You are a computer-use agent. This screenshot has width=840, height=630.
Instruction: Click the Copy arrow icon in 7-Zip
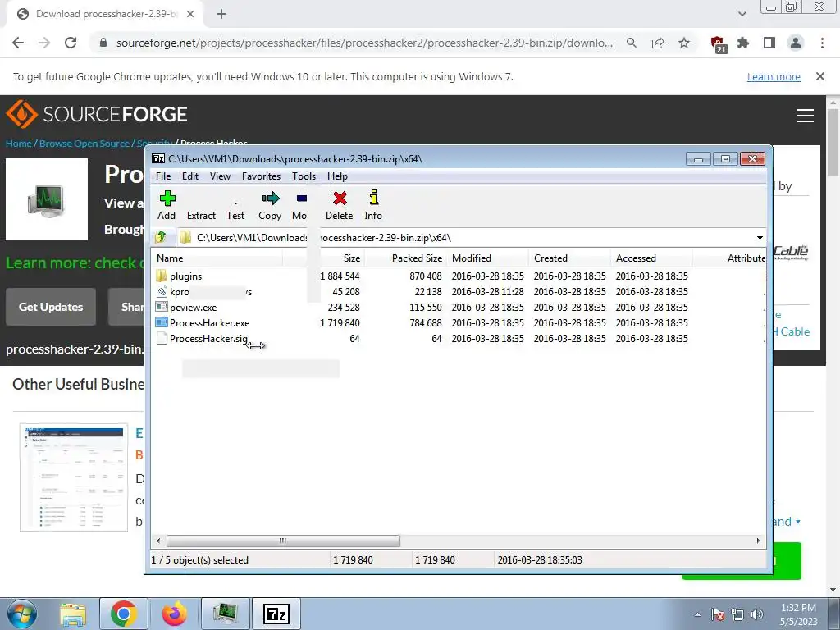pos(271,199)
